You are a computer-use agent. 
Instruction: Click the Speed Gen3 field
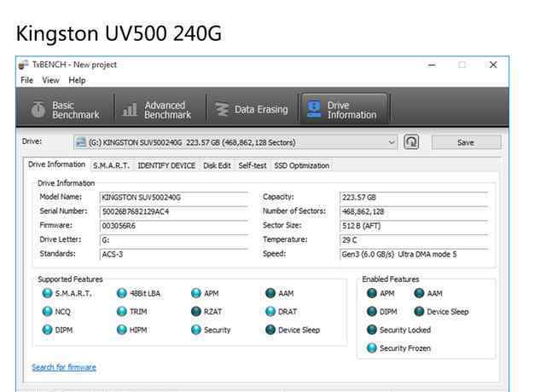pos(414,254)
